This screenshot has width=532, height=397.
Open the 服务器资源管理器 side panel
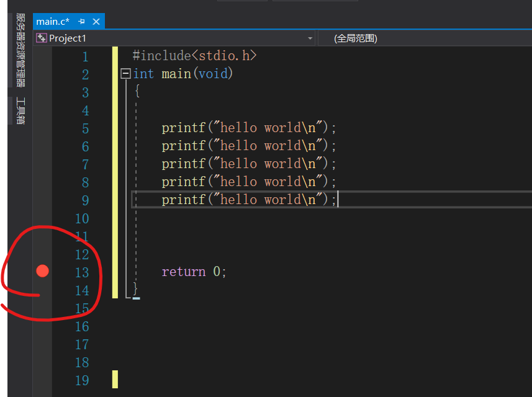click(x=20, y=50)
